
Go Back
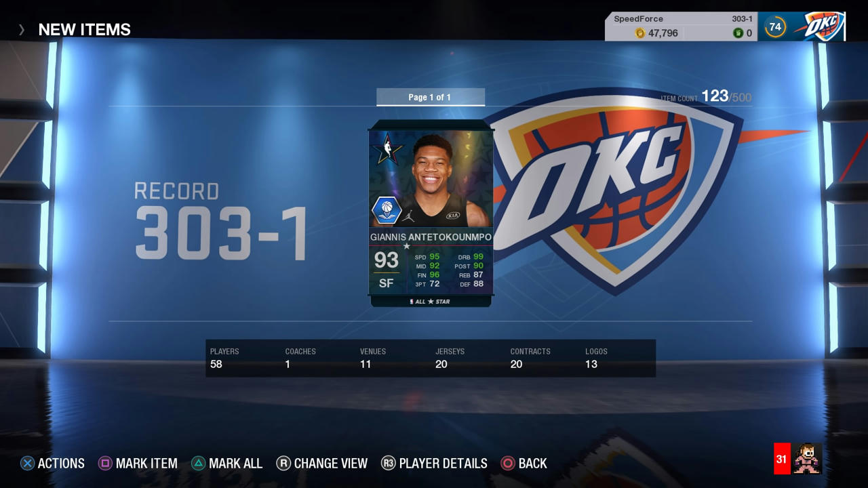(524, 464)
